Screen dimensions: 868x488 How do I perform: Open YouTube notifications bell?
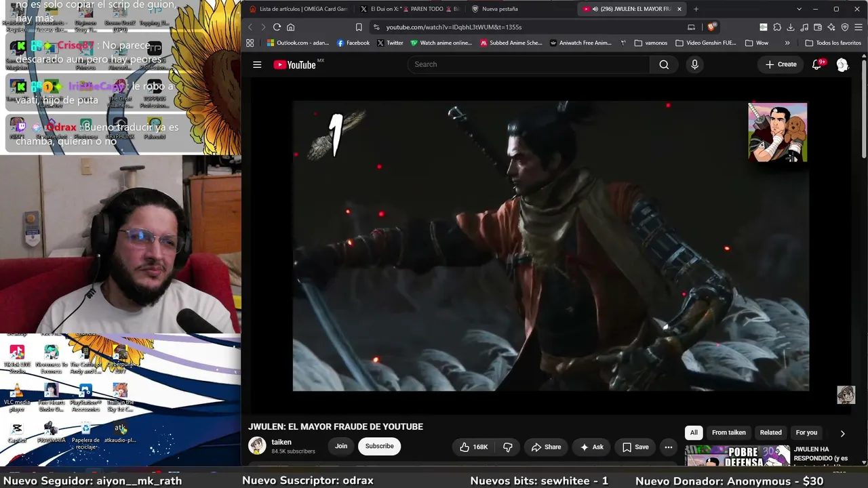[817, 64]
